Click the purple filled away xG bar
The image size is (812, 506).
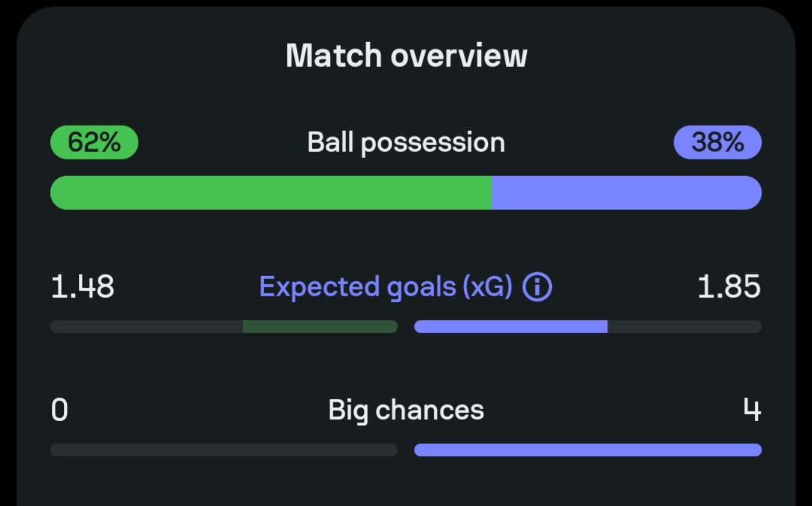point(511,326)
